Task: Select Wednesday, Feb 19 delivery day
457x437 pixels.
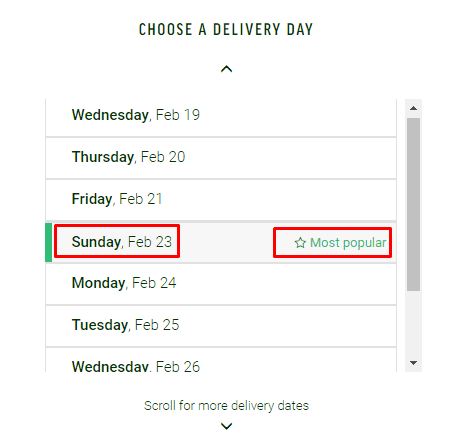Action: click(221, 115)
